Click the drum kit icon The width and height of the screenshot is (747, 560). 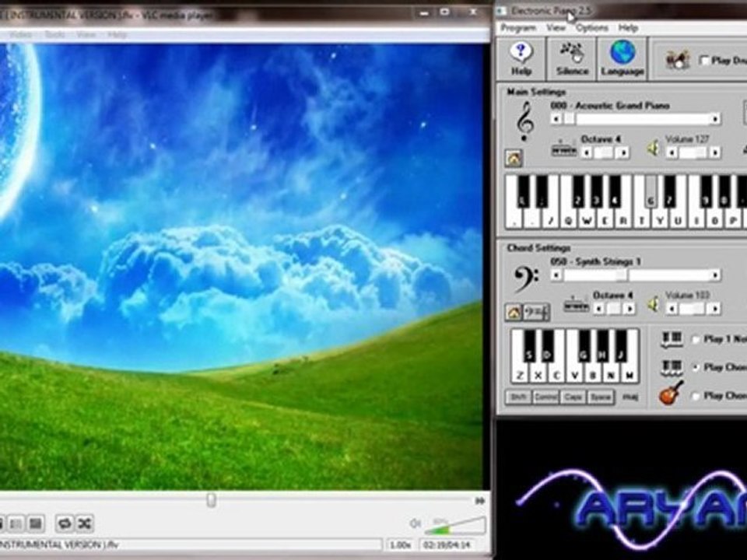tap(678, 60)
